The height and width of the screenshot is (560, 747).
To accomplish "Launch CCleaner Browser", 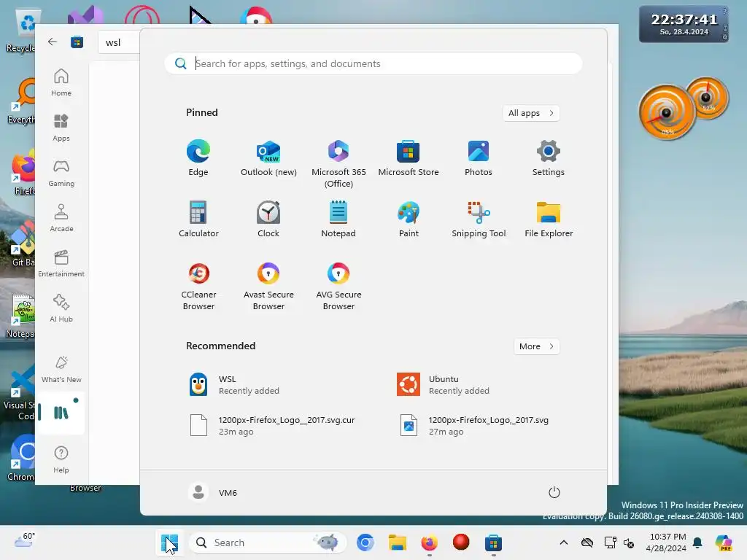I will pos(198,286).
